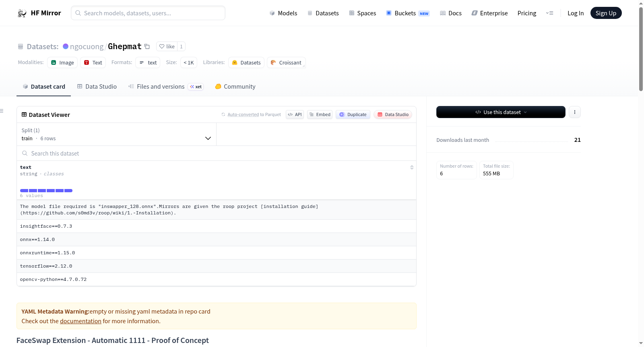Click the Datasets library tag
The height and width of the screenshot is (347, 644).
coord(246,62)
